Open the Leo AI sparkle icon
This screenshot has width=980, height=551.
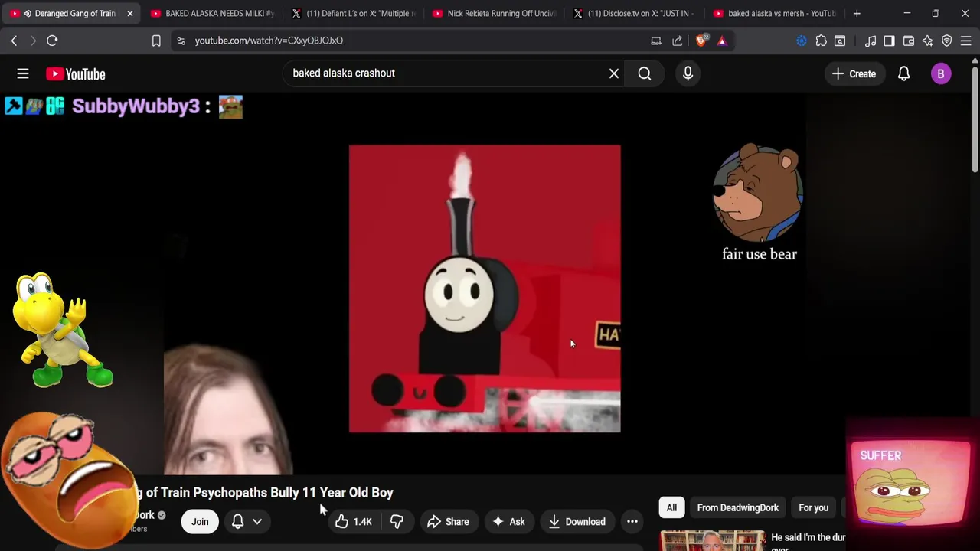[x=928, y=41]
